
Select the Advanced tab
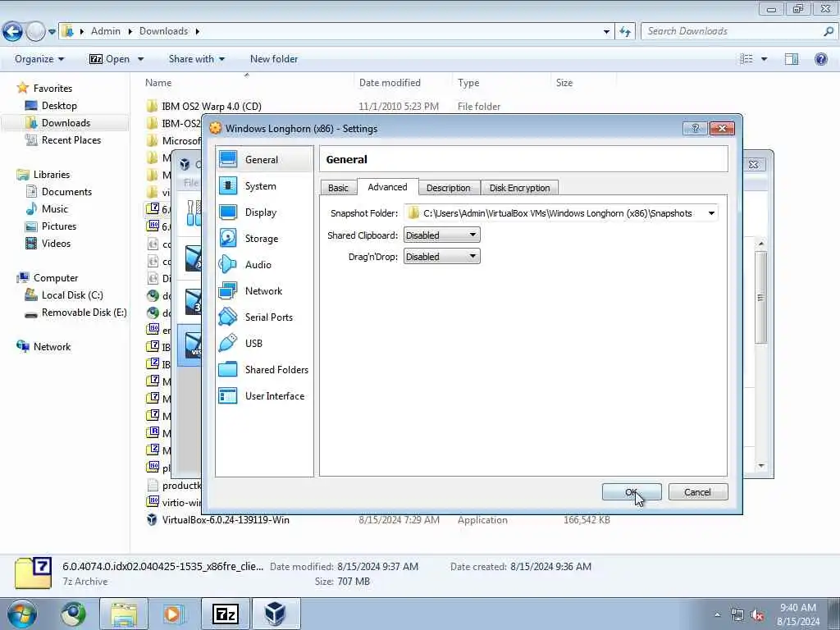[387, 187]
